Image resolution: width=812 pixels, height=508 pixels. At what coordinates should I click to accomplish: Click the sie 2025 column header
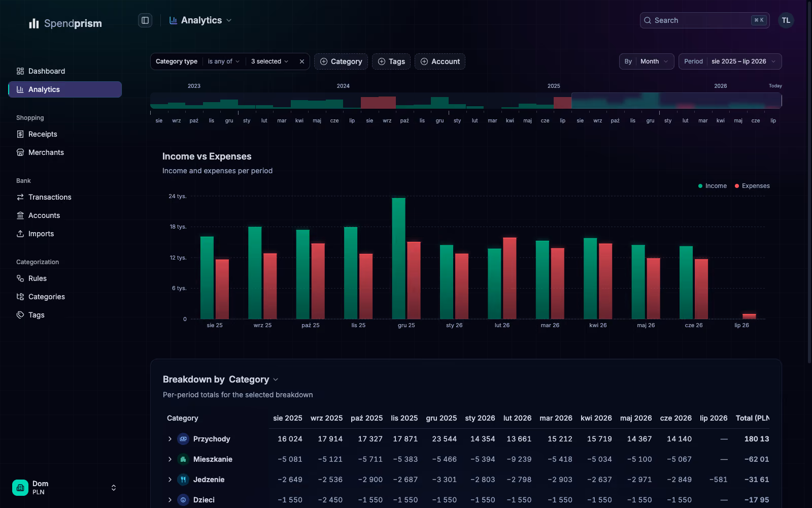tap(288, 418)
